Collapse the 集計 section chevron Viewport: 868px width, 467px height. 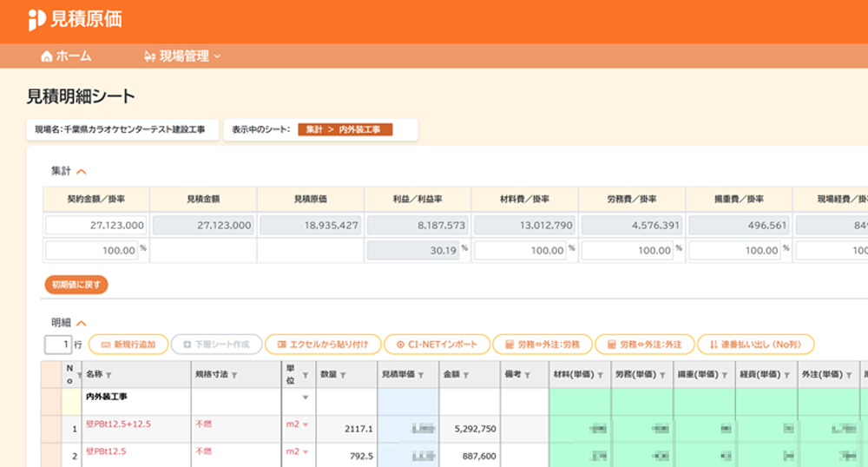82,172
